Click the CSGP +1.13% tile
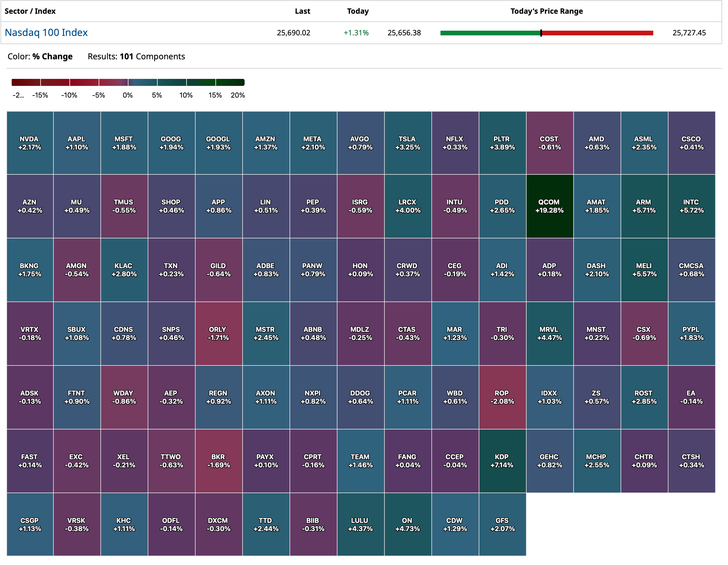The width and height of the screenshot is (728, 565). pyautogui.click(x=30, y=525)
